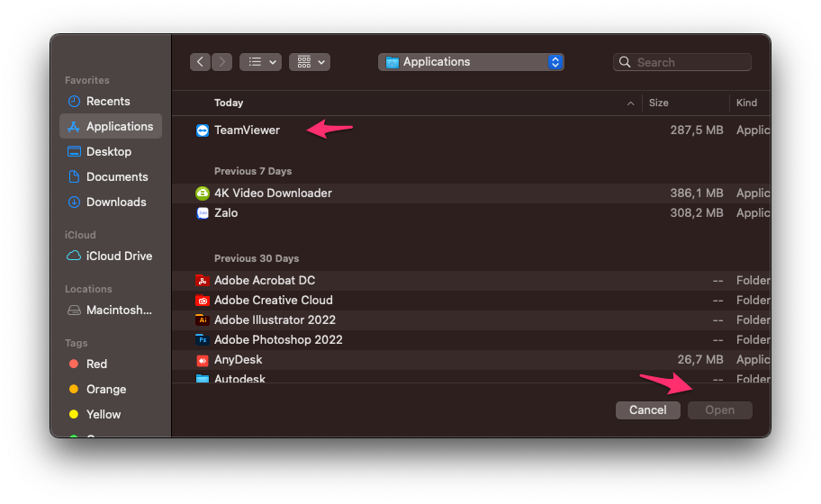Select the Zalo file name
The image size is (821, 504).
tap(226, 212)
